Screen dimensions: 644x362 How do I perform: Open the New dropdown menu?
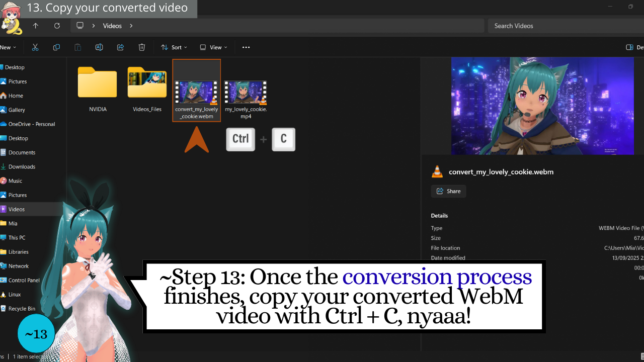pos(8,47)
